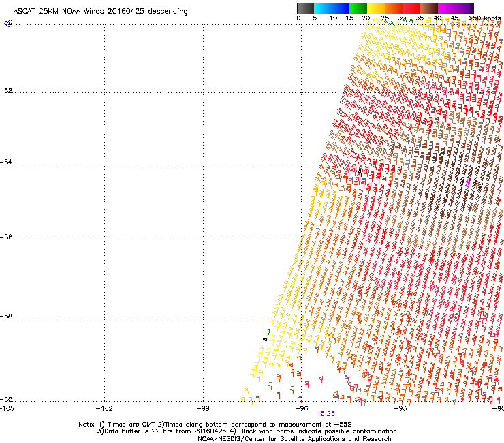Image resolution: width=504 pixels, height=443 pixels.
Task: Click the '10' label under the color bar
Action: [333, 18]
